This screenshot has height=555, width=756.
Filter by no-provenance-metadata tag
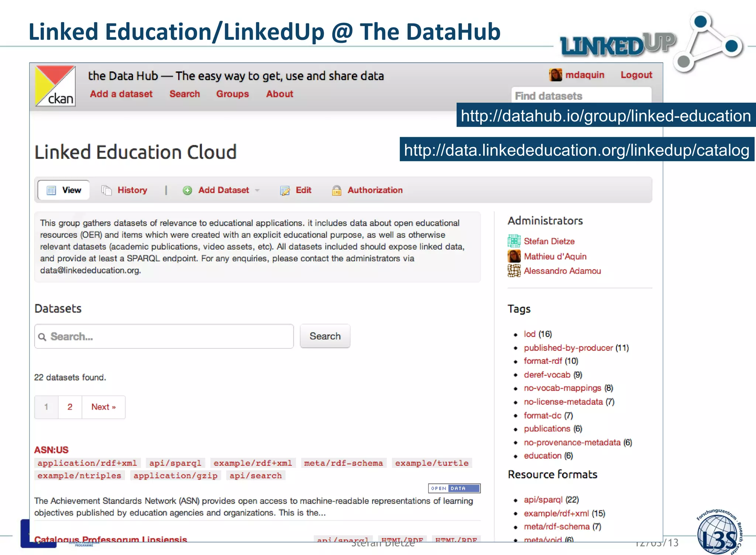pyautogui.click(x=572, y=442)
